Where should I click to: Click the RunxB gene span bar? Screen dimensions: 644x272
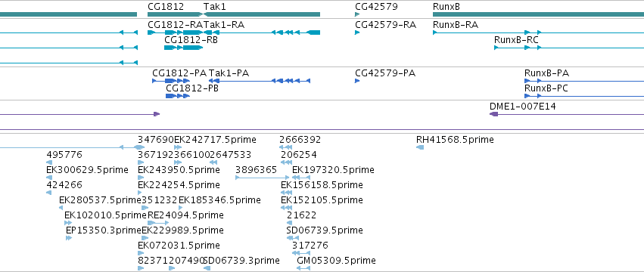(539, 14)
